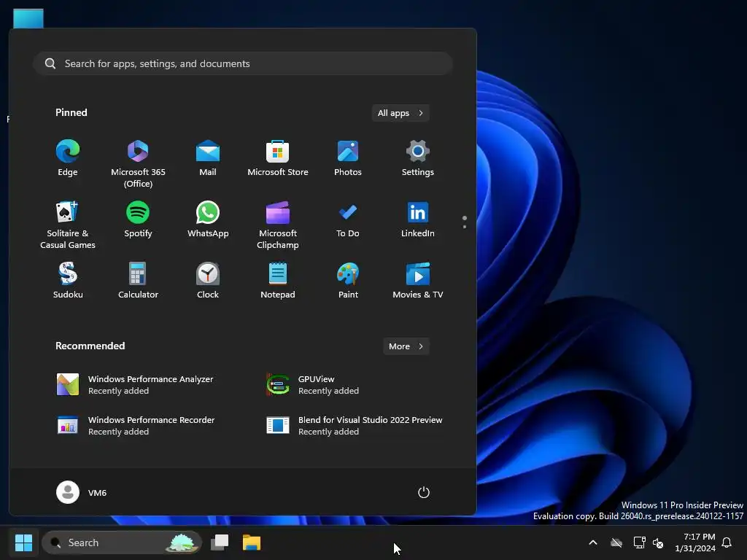This screenshot has height=560, width=747.
Task: Open Blend for Visual Studio 2022 Preview
Action: pyautogui.click(x=355, y=426)
